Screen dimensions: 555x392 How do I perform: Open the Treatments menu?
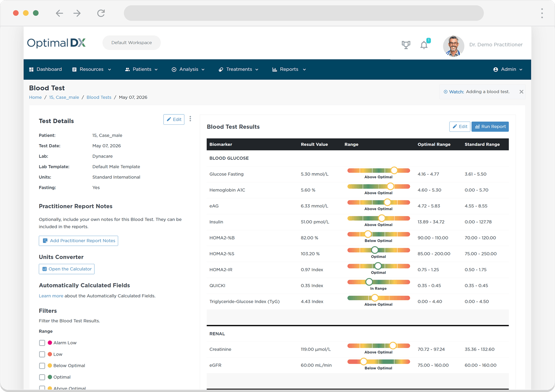[239, 69]
